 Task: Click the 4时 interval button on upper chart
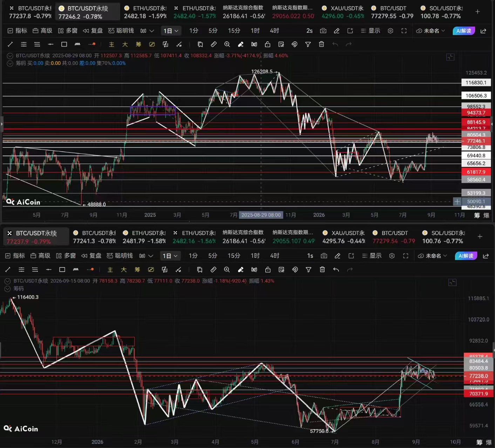274,31
